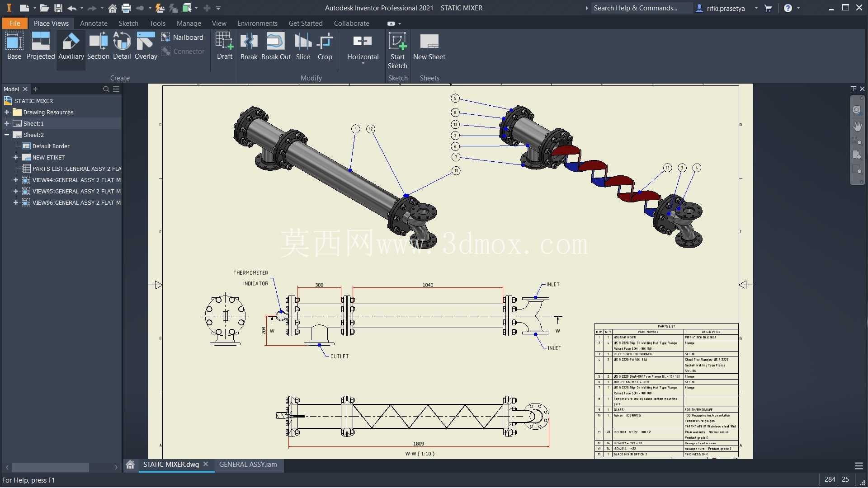Expand the NEW ETIKET node

point(16,157)
